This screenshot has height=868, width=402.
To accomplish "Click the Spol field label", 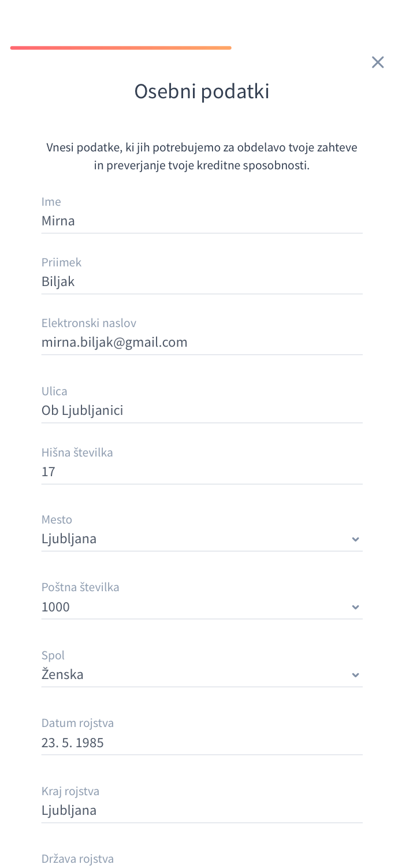I will click(53, 655).
